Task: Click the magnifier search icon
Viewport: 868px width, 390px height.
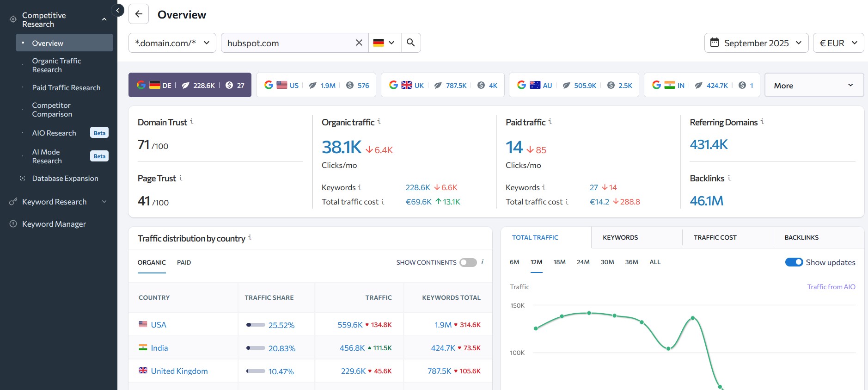Action: click(x=410, y=43)
